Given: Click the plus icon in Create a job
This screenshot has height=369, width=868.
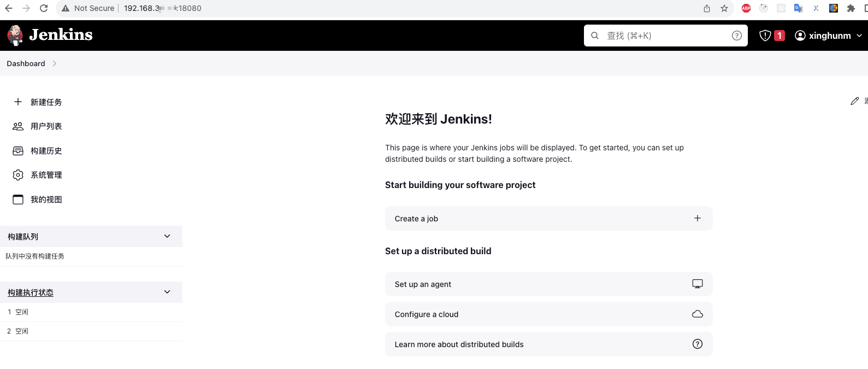Looking at the screenshot, I should click(x=698, y=218).
